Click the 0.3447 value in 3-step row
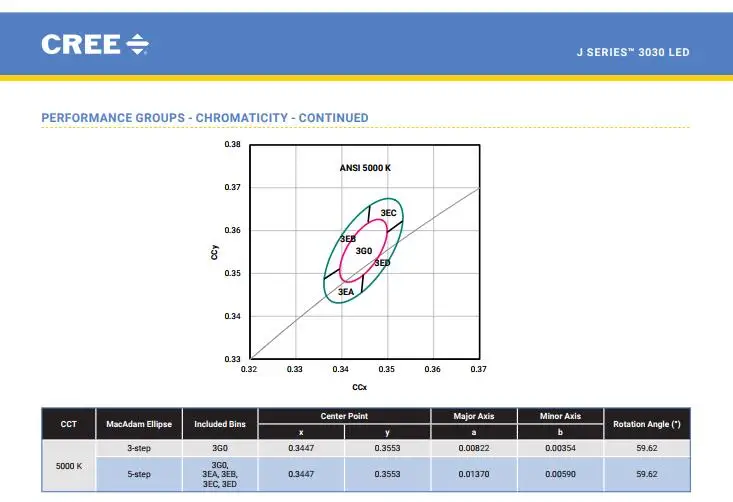The width and height of the screenshot is (733, 502). [301, 448]
